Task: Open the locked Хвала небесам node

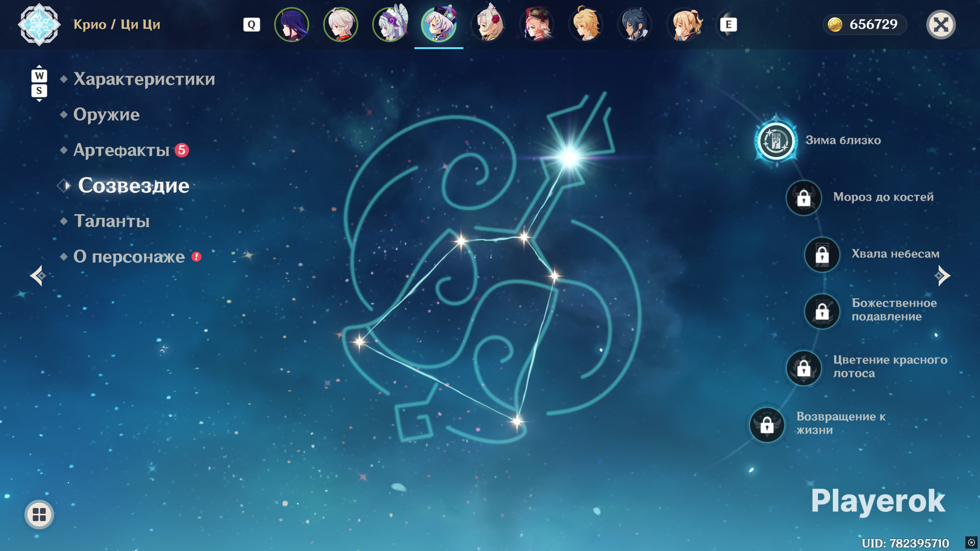Action: (x=822, y=255)
